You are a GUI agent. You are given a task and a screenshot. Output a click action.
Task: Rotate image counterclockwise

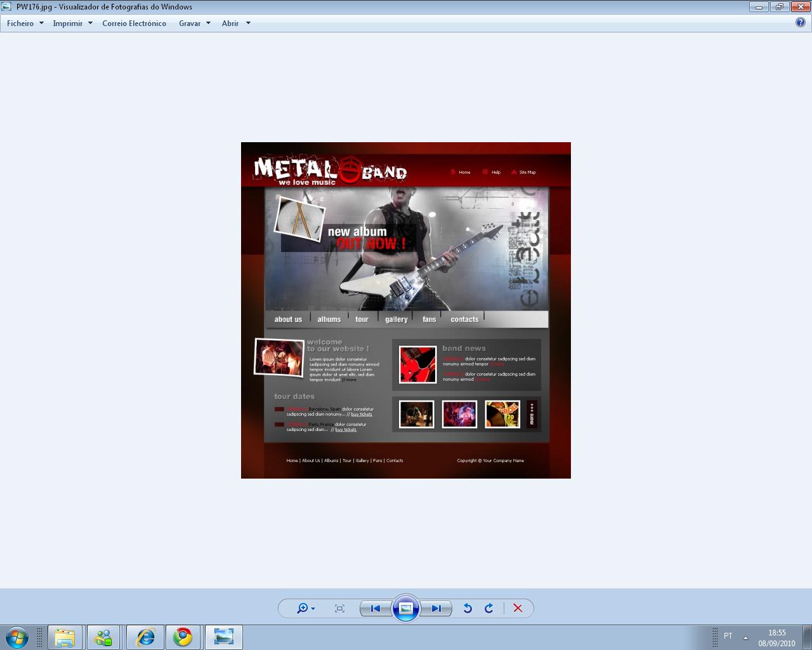[x=468, y=608]
